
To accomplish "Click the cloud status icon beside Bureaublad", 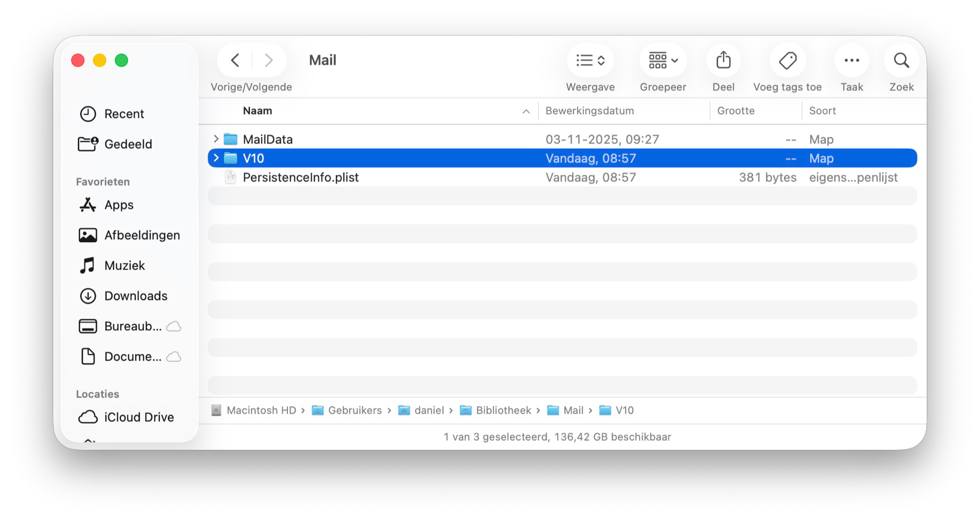I will [174, 326].
